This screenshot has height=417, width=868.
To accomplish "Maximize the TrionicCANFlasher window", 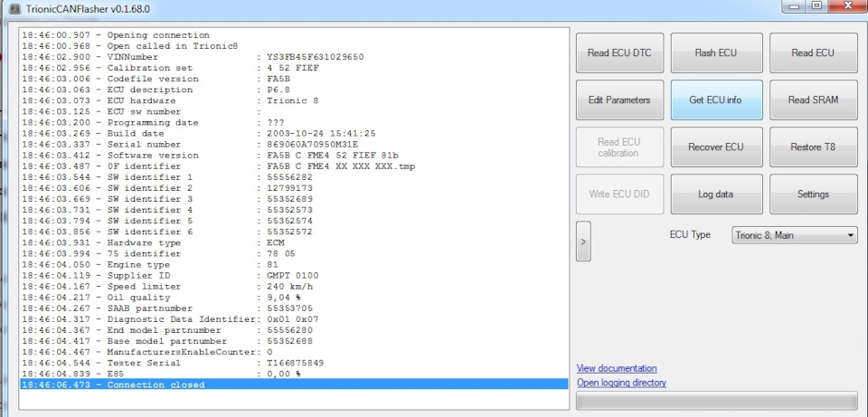I will click(x=816, y=5).
